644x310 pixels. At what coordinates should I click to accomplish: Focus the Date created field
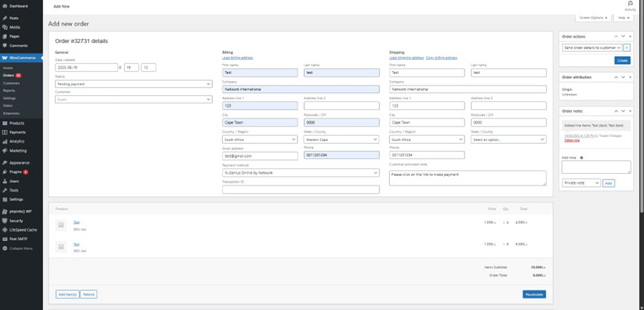[x=86, y=68]
